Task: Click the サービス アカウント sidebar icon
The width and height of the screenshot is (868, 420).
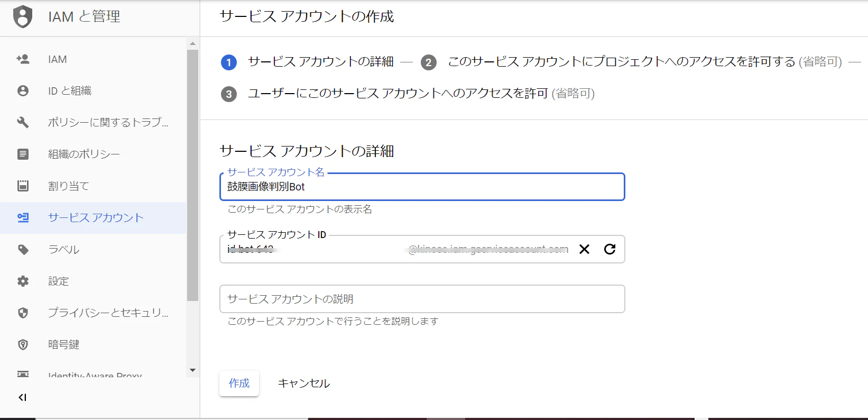Action: click(23, 217)
